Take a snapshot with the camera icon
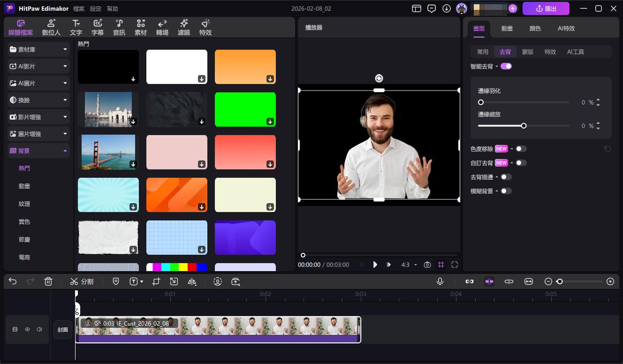The width and height of the screenshot is (623, 364). [427, 265]
